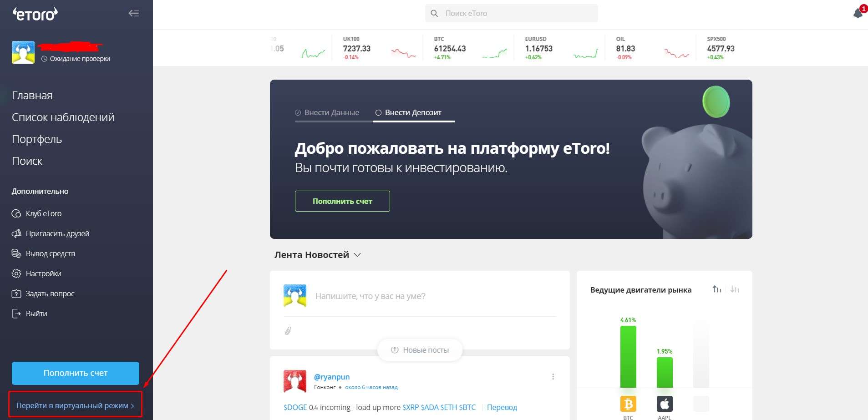
Task: Click the $DOGE tag
Action: pos(295,407)
